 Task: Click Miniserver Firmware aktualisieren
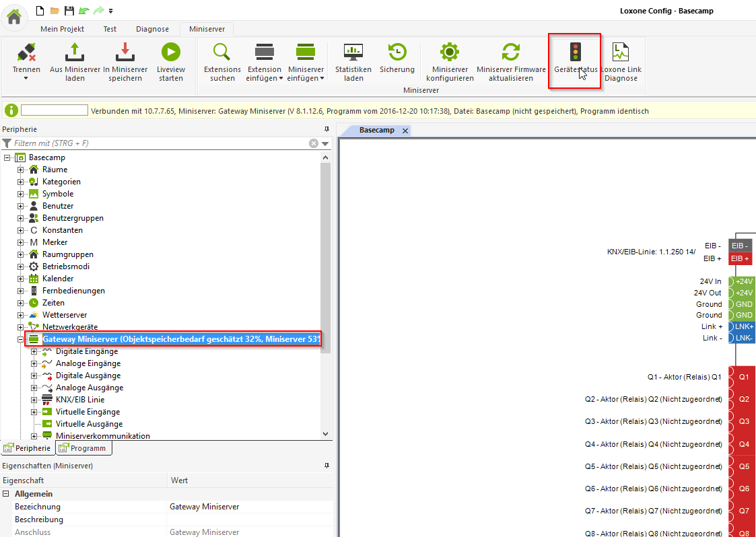pos(511,52)
